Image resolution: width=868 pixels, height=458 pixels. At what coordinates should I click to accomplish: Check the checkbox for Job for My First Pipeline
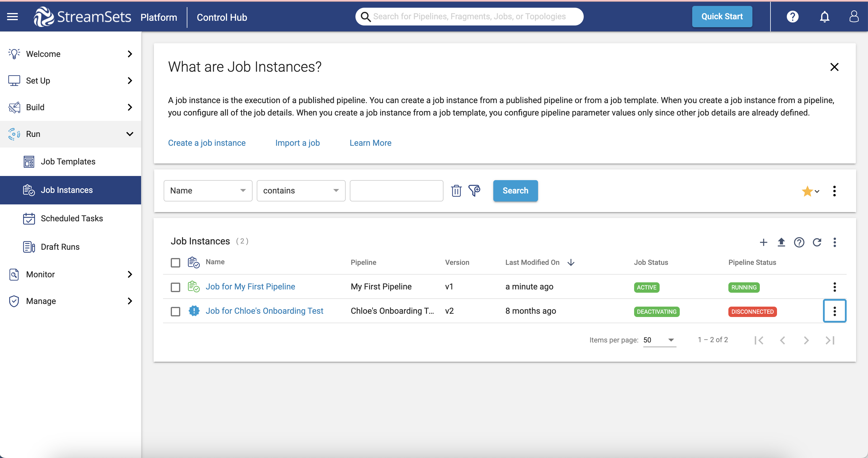click(x=175, y=287)
